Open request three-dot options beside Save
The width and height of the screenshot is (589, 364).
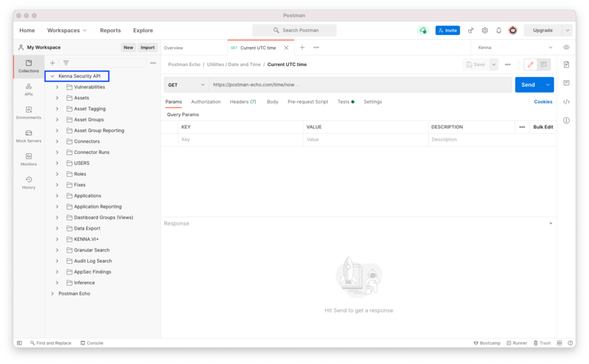(508, 65)
